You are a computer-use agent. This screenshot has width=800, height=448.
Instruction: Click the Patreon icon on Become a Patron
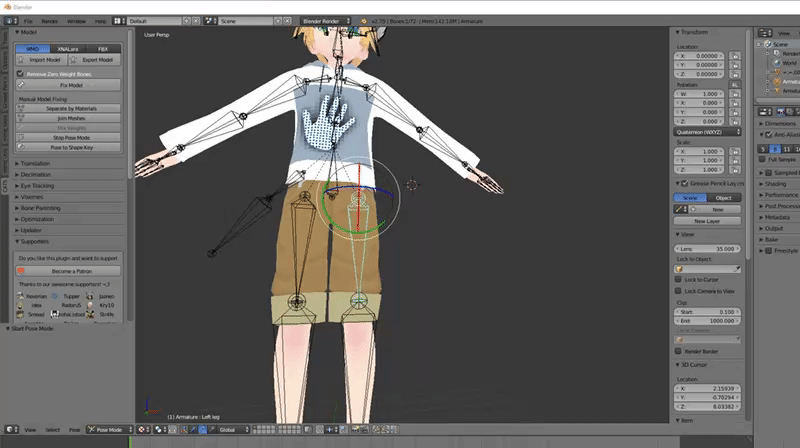tap(21, 271)
